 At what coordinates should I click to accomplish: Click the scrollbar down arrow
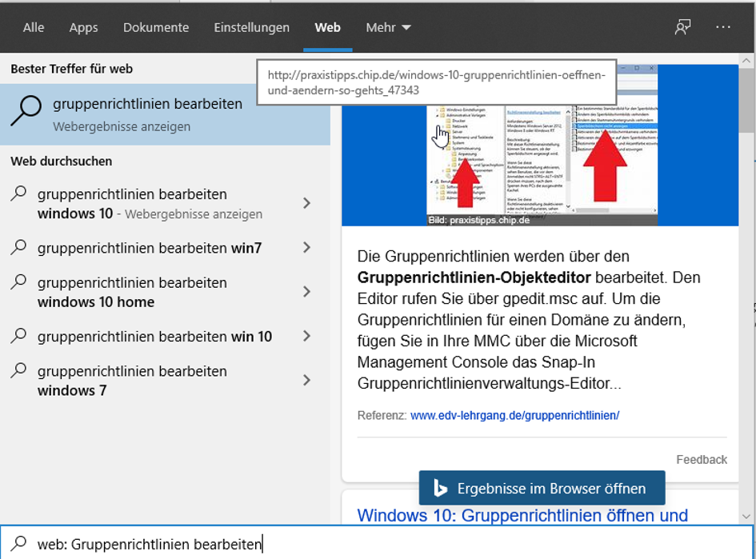pos(746,517)
